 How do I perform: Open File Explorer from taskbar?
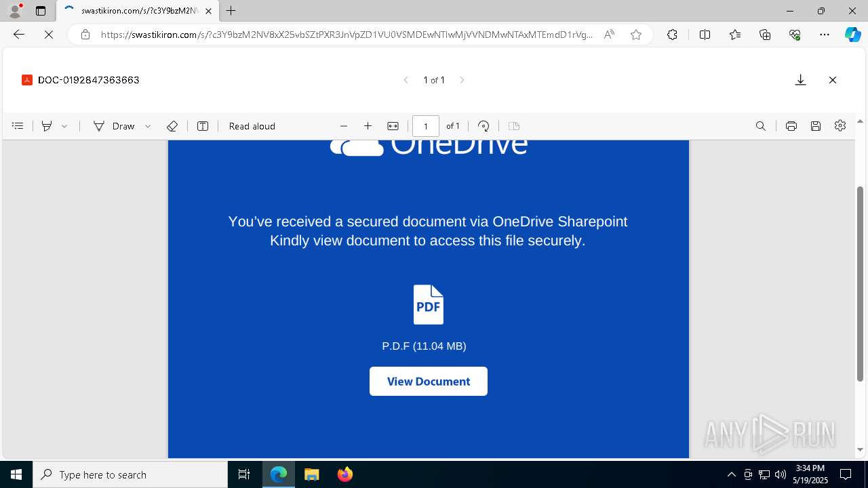(x=311, y=474)
